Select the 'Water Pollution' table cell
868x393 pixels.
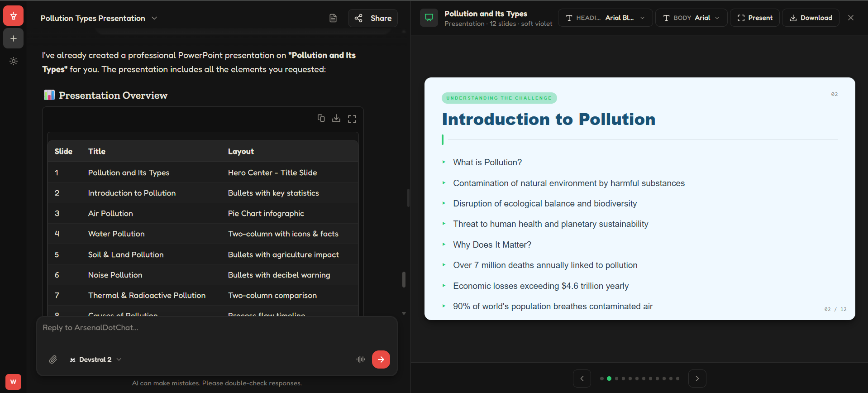click(116, 234)
